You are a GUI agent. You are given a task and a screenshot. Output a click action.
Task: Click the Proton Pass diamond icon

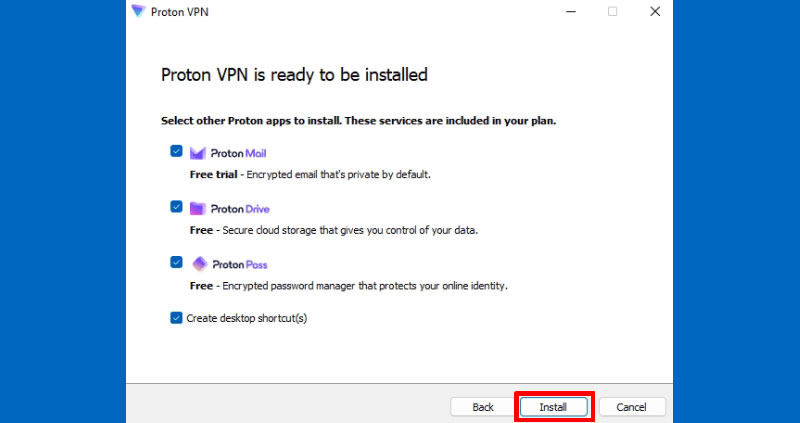pos(197,264)
